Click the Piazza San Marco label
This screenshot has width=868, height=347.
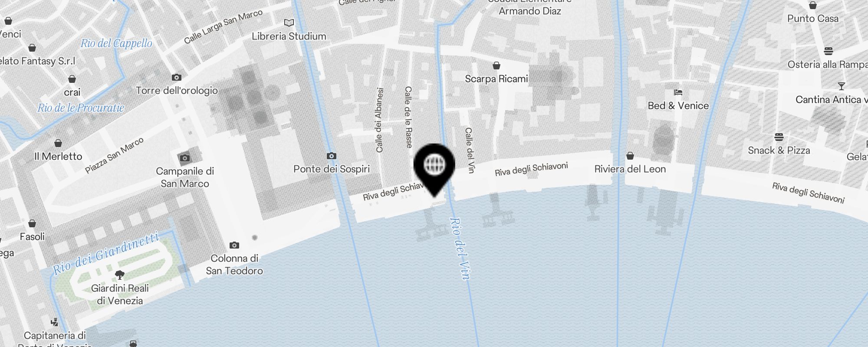(114, 156)
